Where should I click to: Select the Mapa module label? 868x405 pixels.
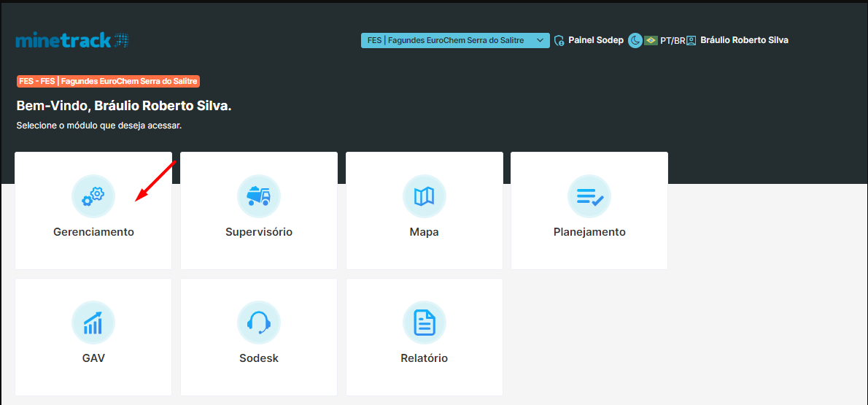point(424,232)
